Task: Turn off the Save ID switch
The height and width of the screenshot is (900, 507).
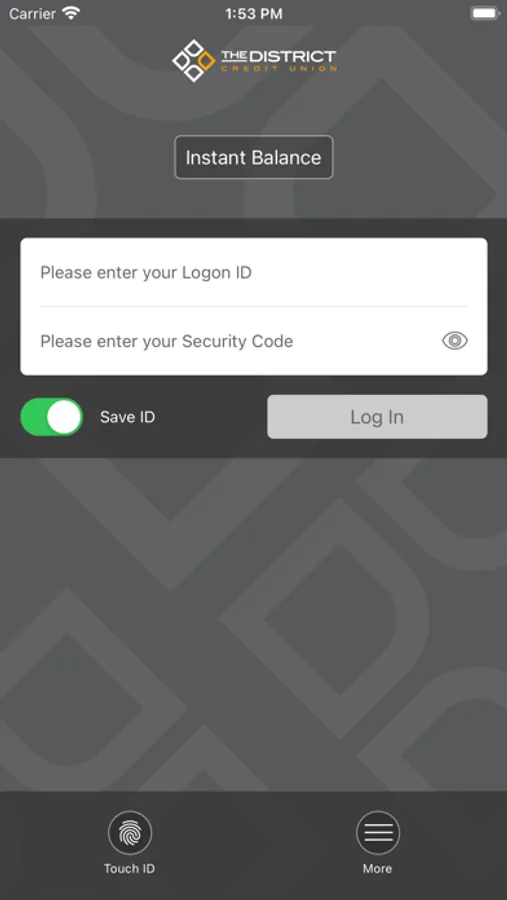Action: [x=52, y=417]
